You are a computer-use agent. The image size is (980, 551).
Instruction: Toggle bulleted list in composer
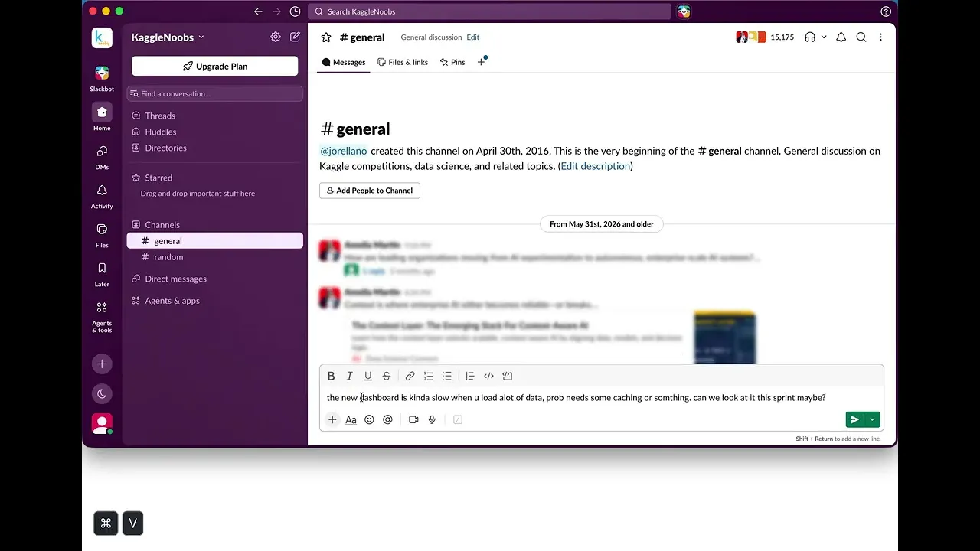pos(446,376)
